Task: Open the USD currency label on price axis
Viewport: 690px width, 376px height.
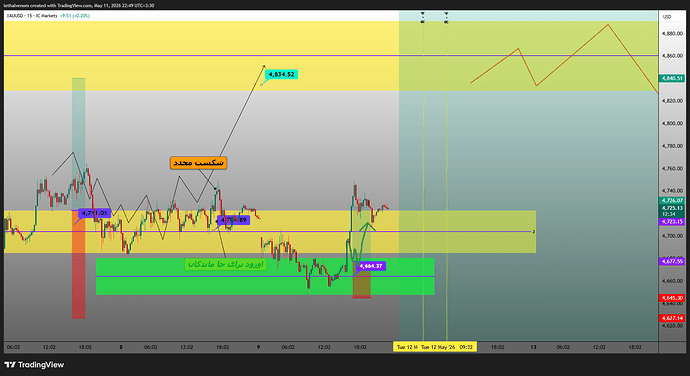Action: 667,17
